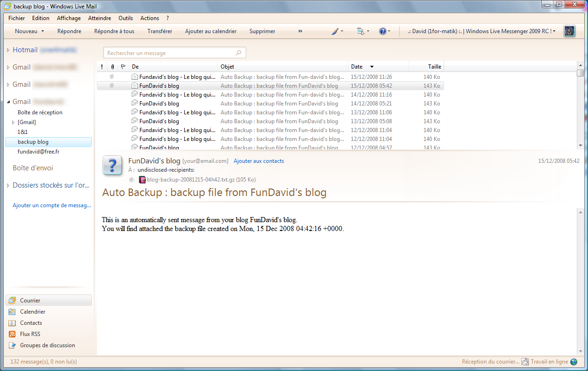Click message list scrollbar down arrow
The height and width of the screenshot is (371, 588).
pyautogui.click(x=581, y=145)
